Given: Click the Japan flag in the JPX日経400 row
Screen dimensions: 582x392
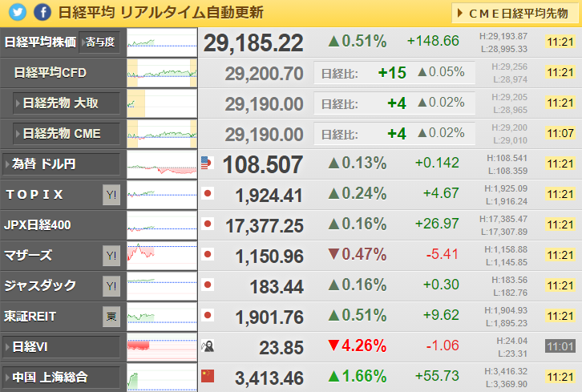Looking at the screenshot, I should [207, 224].
